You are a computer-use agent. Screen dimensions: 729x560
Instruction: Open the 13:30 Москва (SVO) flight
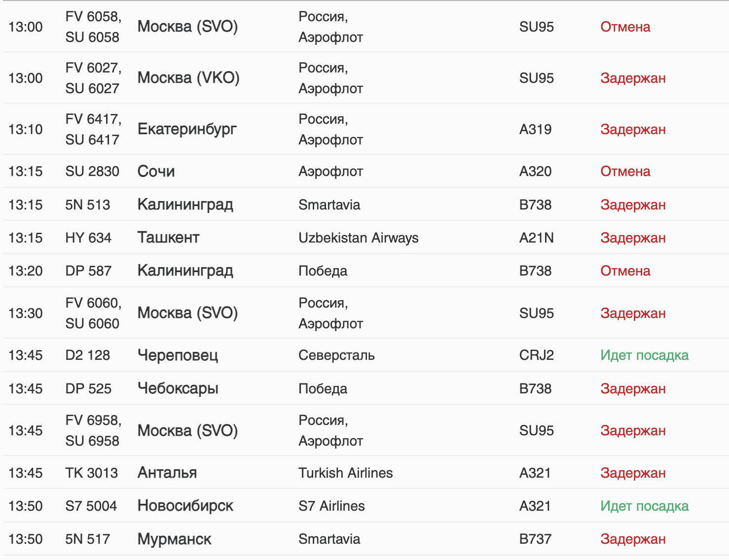[366, 313]
